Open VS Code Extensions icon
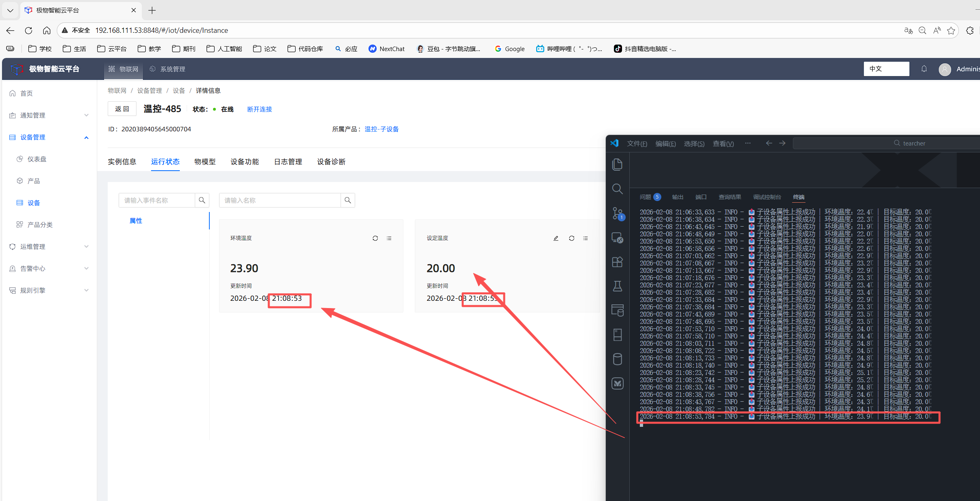This screenshot has width=980, height=501. pos(617,262)
